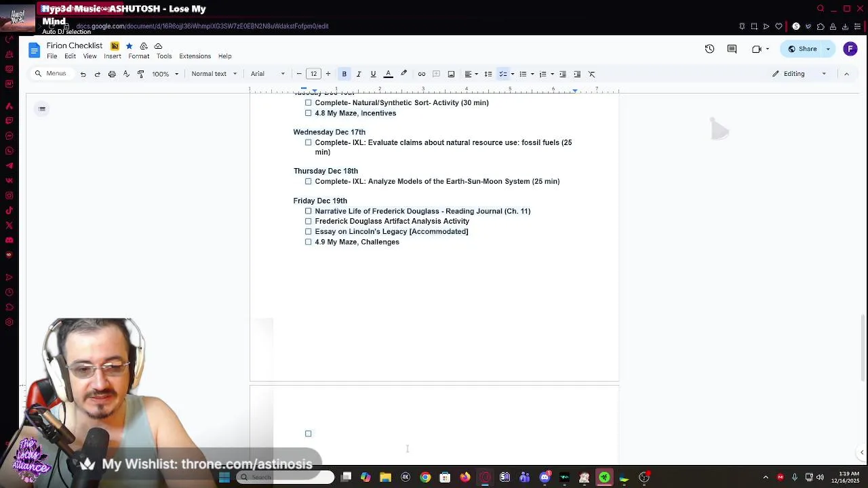The image size is (868, 488).
Task: Open the comments panel icon
Action: [732, 49]
